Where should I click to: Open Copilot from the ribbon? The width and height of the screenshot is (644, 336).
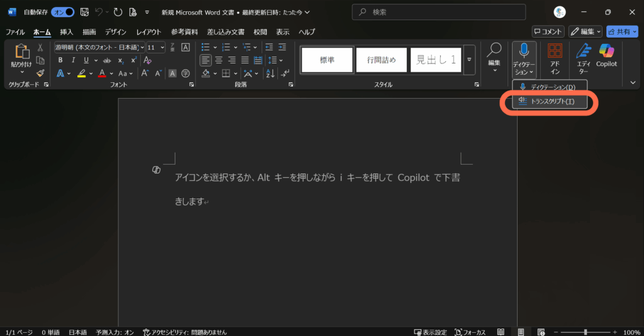[x=607, y=55]
